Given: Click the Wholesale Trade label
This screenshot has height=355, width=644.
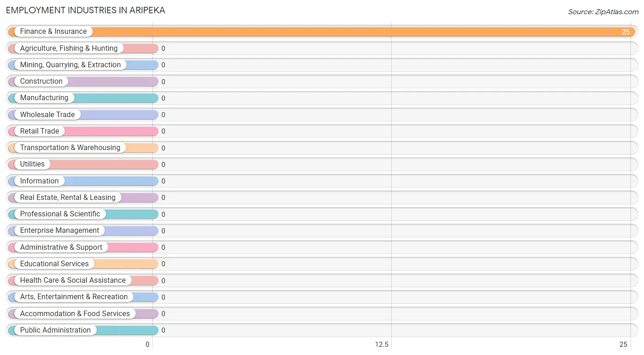Looking at the screenshot, I should (47, 114).
